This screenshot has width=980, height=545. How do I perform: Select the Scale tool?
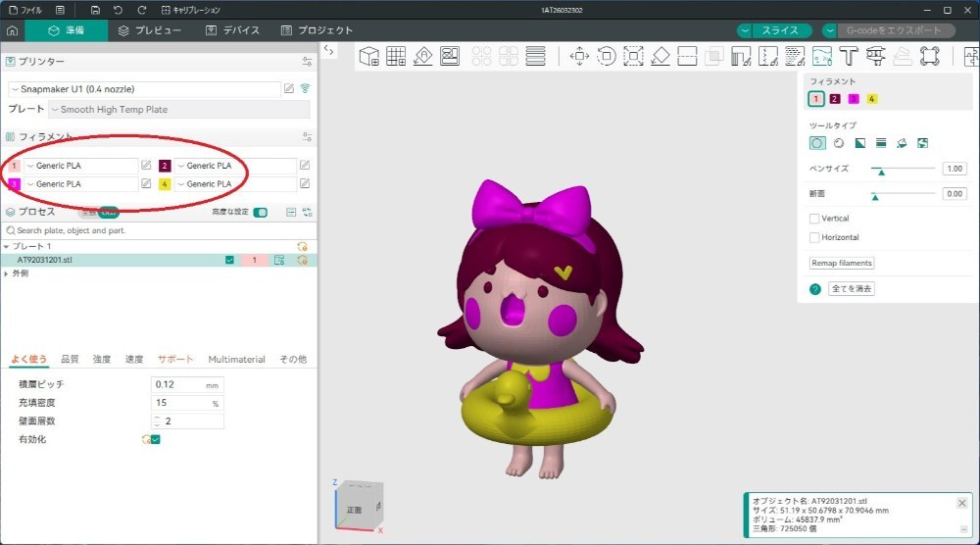point(633,56)
